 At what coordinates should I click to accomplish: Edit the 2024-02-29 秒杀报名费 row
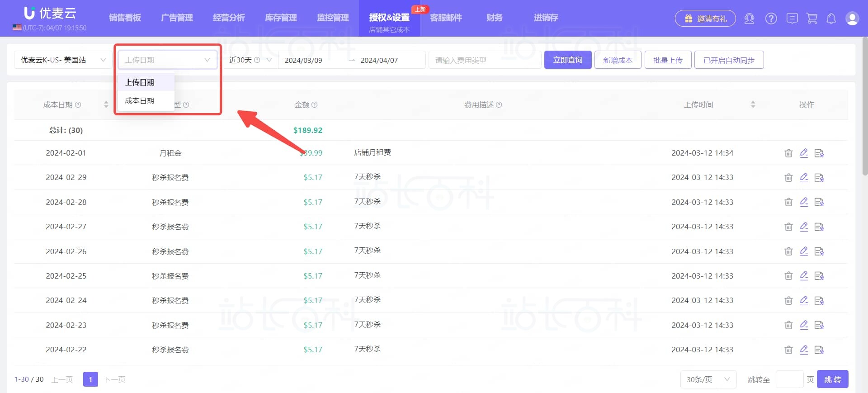[804, 177]
